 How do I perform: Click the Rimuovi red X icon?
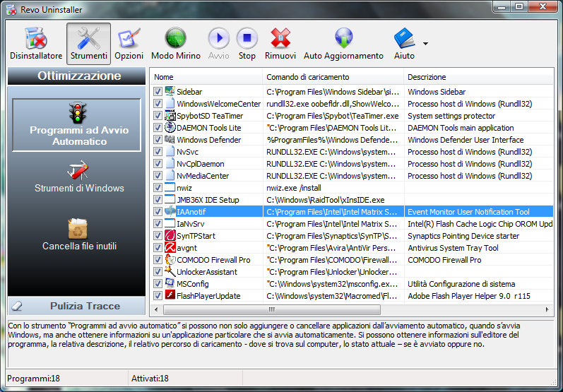[x=280, y=38]
